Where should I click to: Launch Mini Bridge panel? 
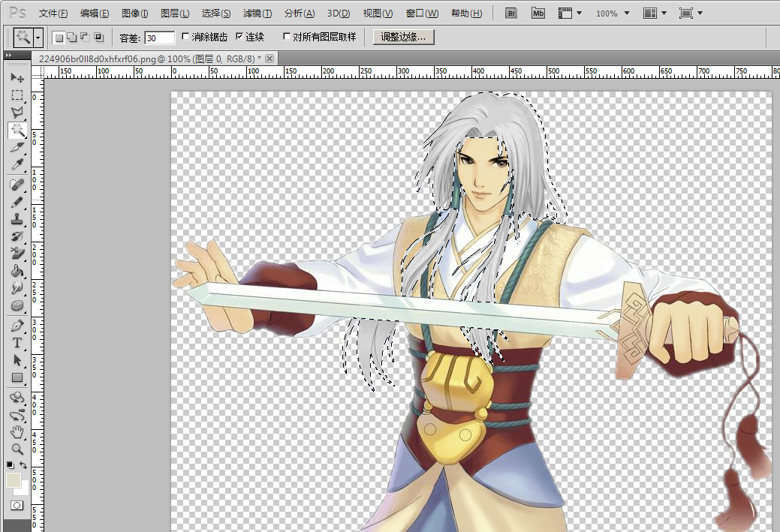click(538, 14)
